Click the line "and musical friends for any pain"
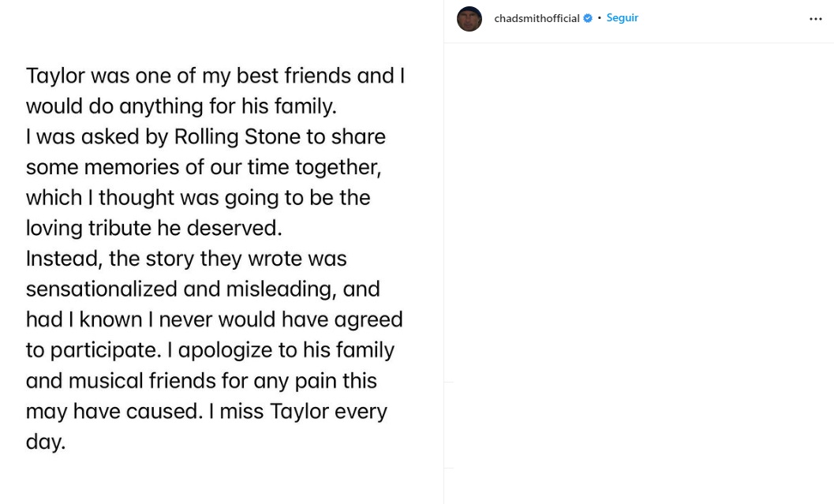This screenshot has width=834, height=504. (201, 381)
